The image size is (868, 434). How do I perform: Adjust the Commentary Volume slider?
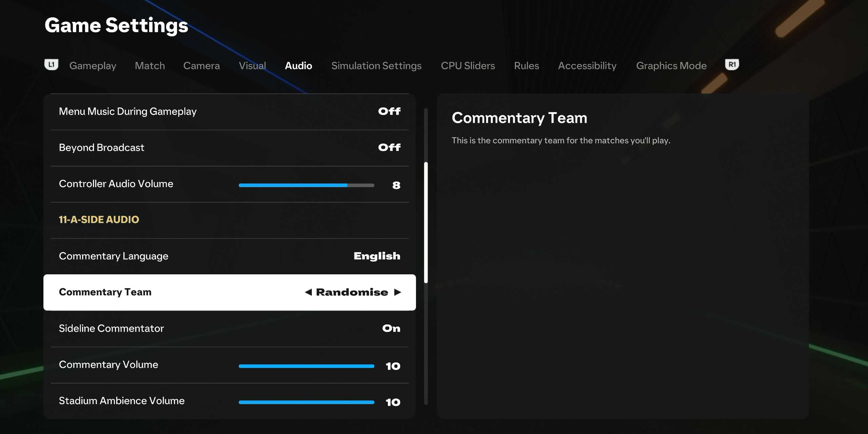click(x=307, y=366)
